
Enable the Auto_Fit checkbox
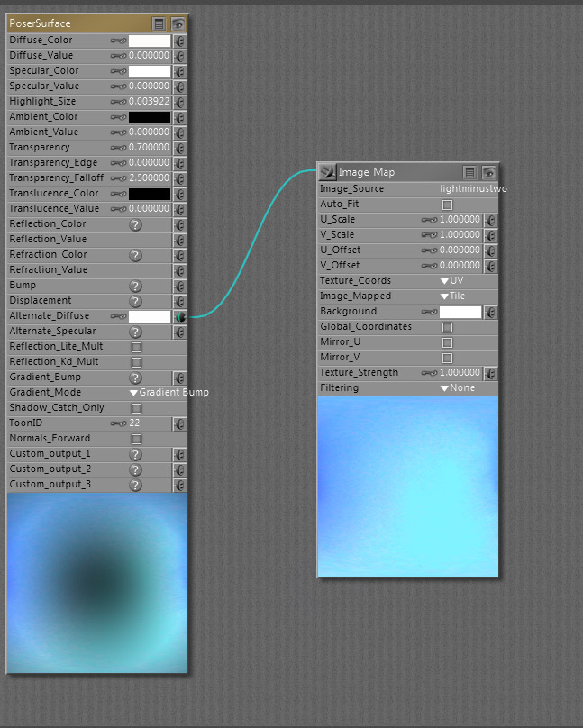448,205
